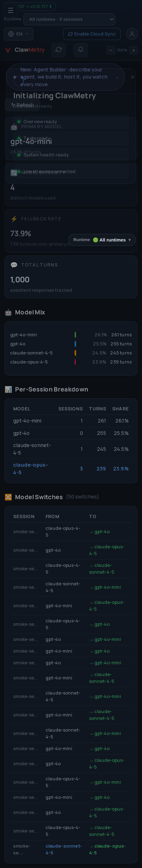Click the green gpt-4o-mini bar in Model Mix
Viewport: 142px width, 868px height.
[x=75, y=335]
